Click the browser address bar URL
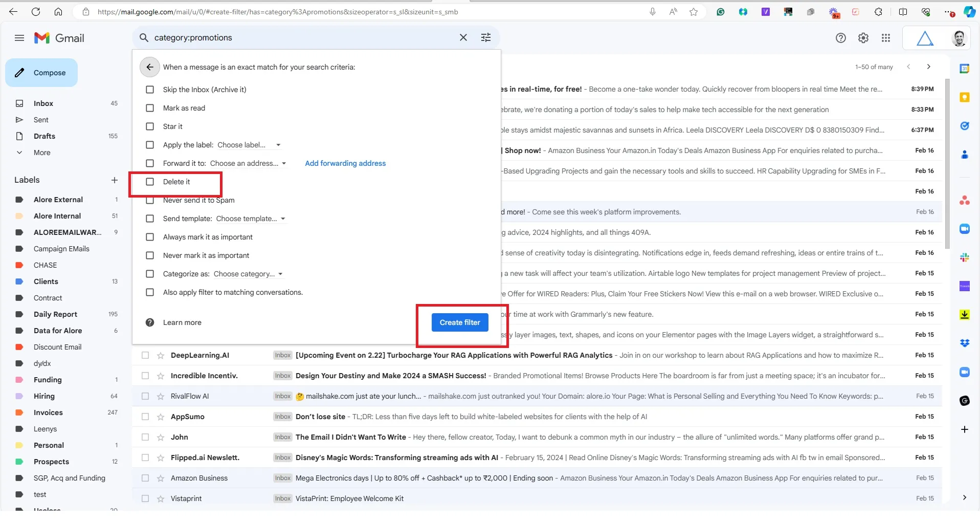This screenshot has width=980, height=522. pos(277,12)
